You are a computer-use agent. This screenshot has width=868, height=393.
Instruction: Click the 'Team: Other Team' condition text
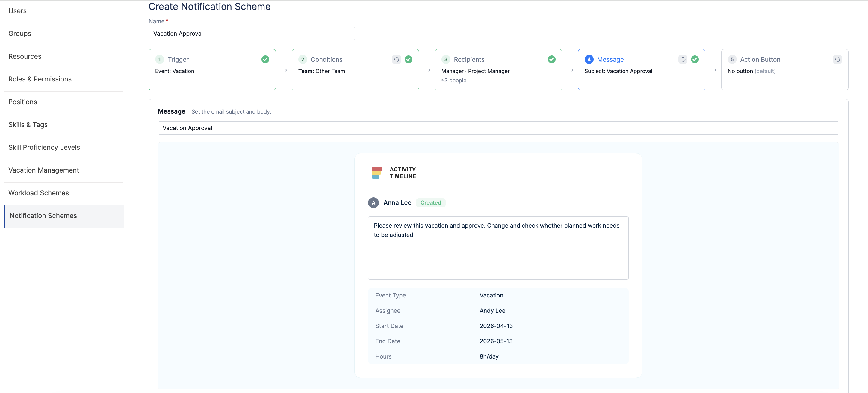[321, 71]
